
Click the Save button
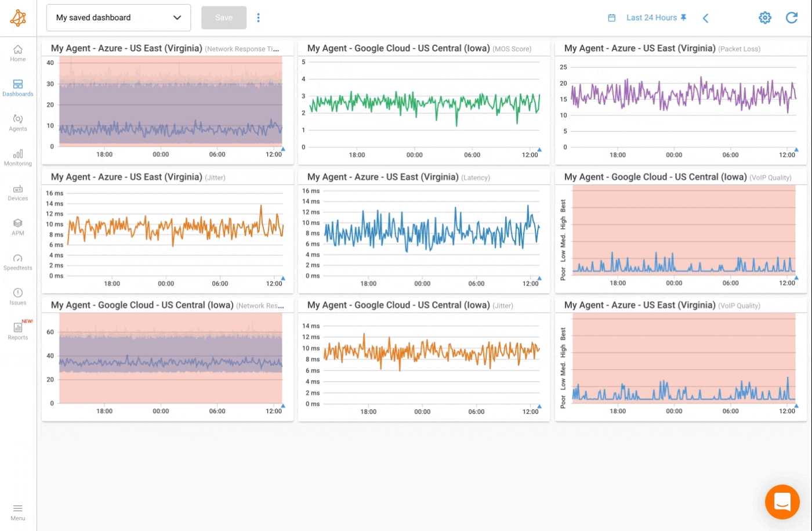pyautogui.click(x=223, y=18)
